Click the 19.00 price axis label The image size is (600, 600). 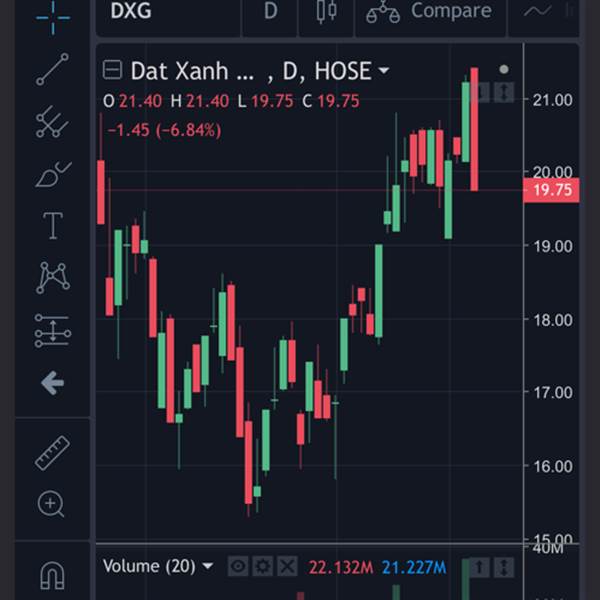tap(553, 246)
